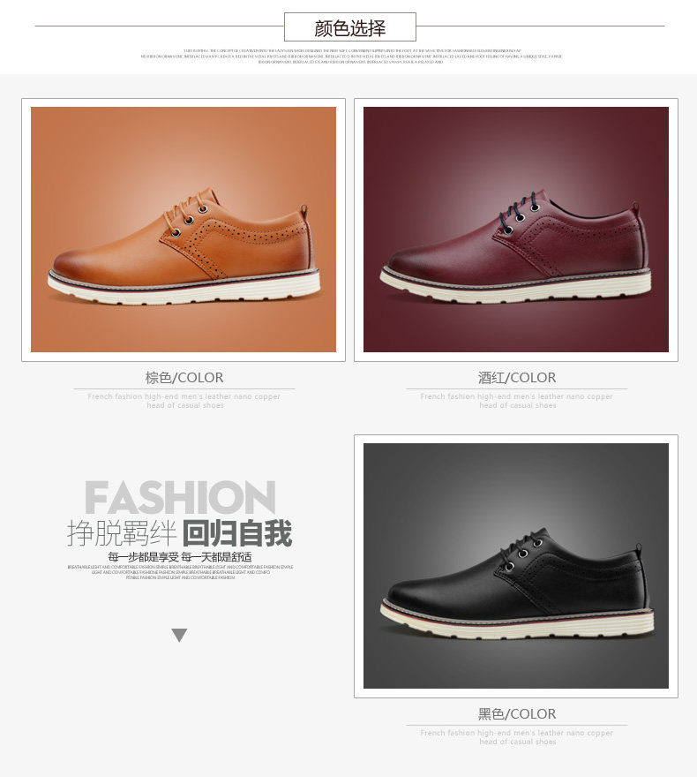Select the 棕色/COLOR label
Screen dimensions: 697x784
184,378
